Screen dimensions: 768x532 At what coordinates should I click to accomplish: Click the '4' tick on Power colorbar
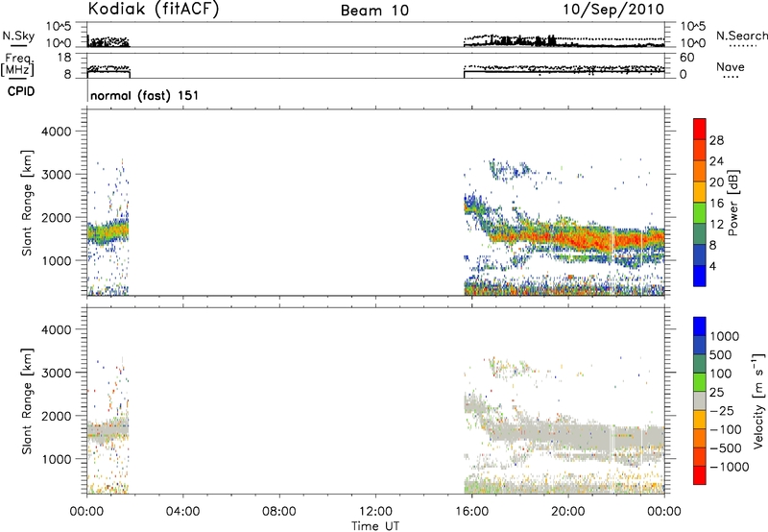tap(712, 266)
